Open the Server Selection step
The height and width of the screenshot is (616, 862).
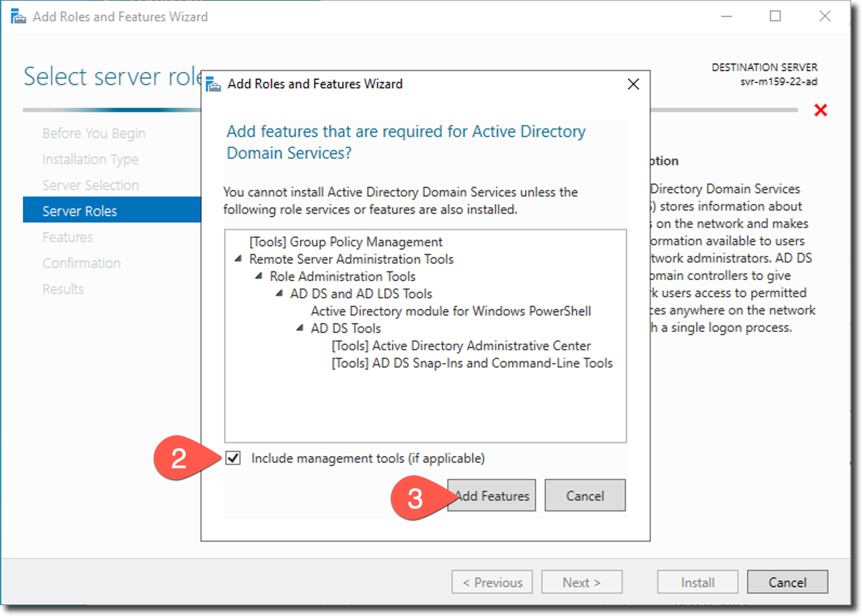pyautogui.click(x=91, y=185)
